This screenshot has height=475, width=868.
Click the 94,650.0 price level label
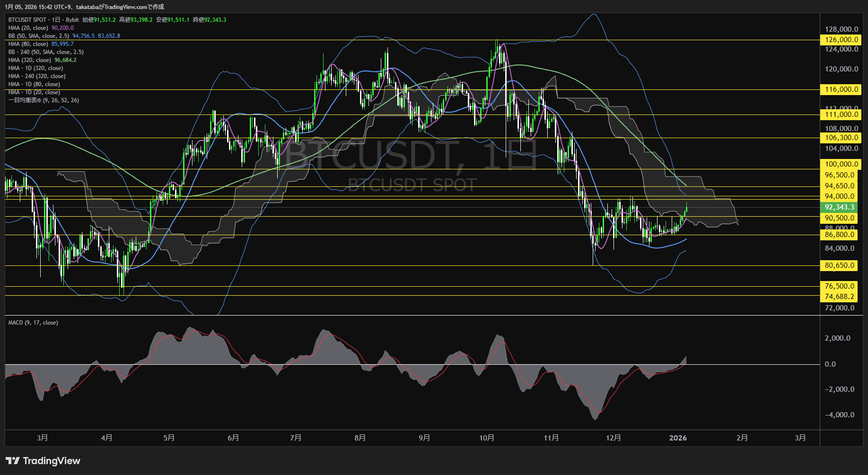point(840,185)
